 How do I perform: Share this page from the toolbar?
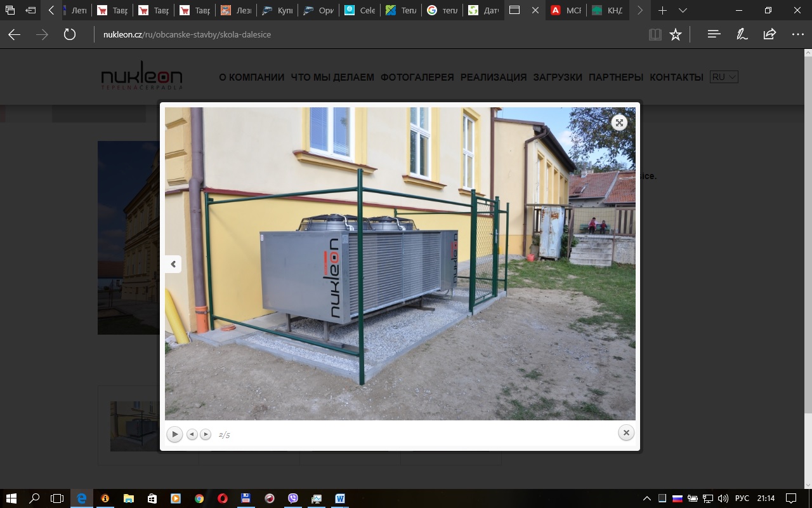pyautogui.click(x=769, y=34)
